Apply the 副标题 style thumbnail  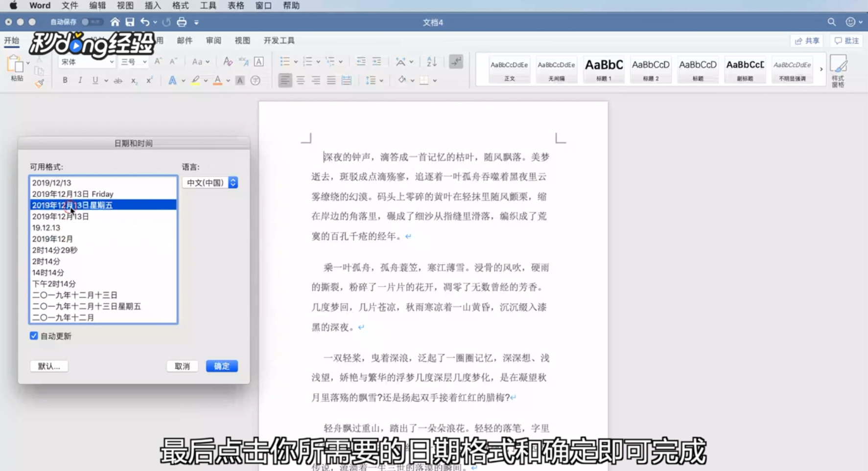point(745,69)
